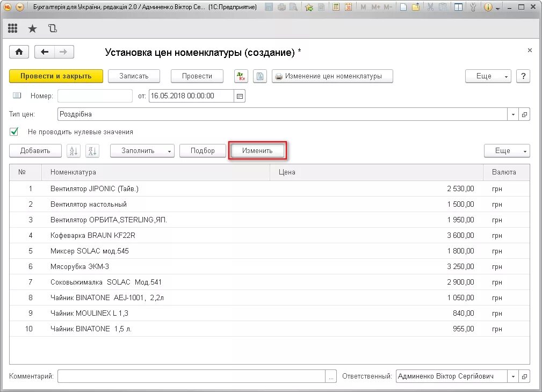
Task: Navigate back with the left arrow
Action: tap(45, 52)
